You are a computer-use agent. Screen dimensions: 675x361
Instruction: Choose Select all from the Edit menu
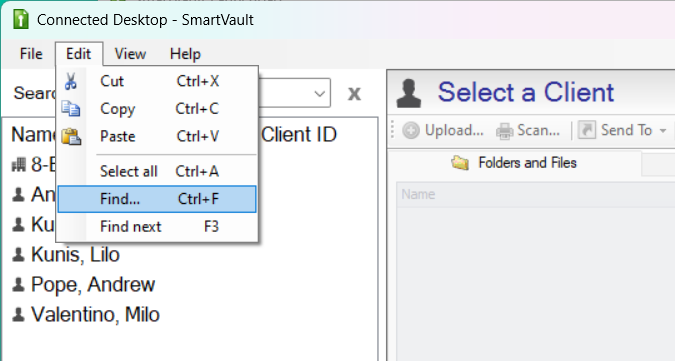157,171
